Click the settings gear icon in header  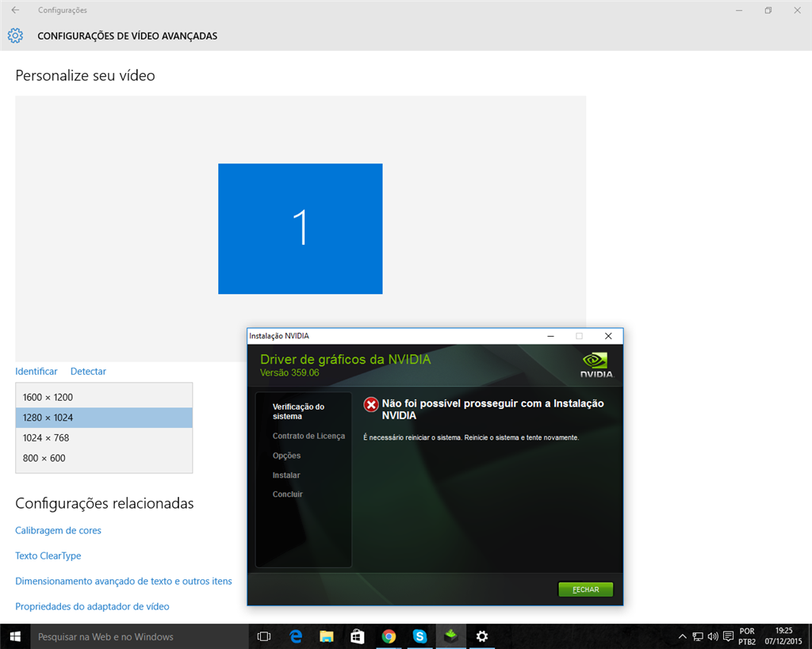[x=16, y=36]
